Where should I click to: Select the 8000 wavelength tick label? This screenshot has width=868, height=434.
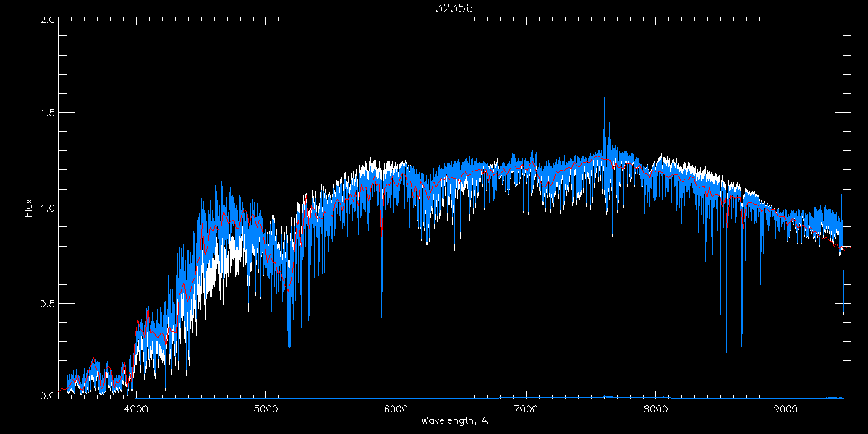point(656,408)
